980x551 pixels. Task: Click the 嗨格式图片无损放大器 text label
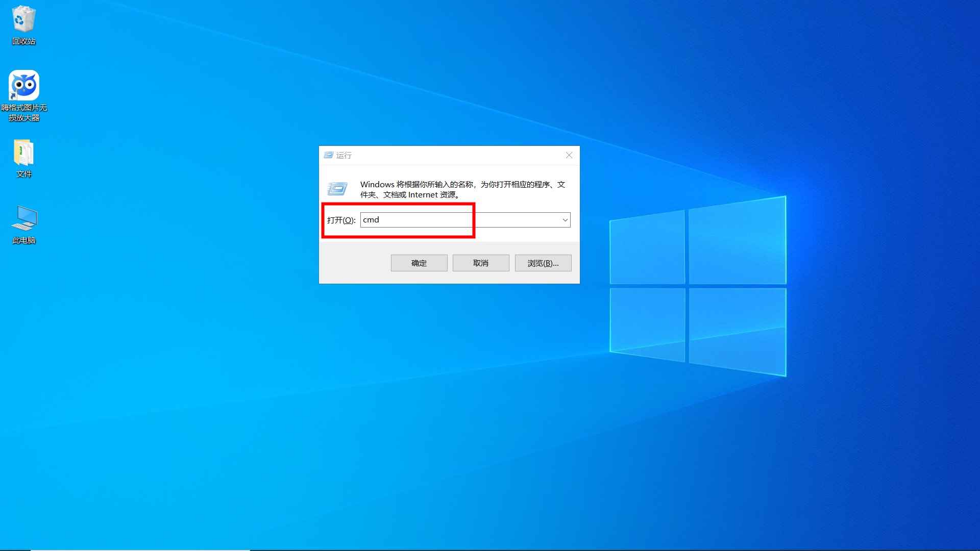click(24, 113)
